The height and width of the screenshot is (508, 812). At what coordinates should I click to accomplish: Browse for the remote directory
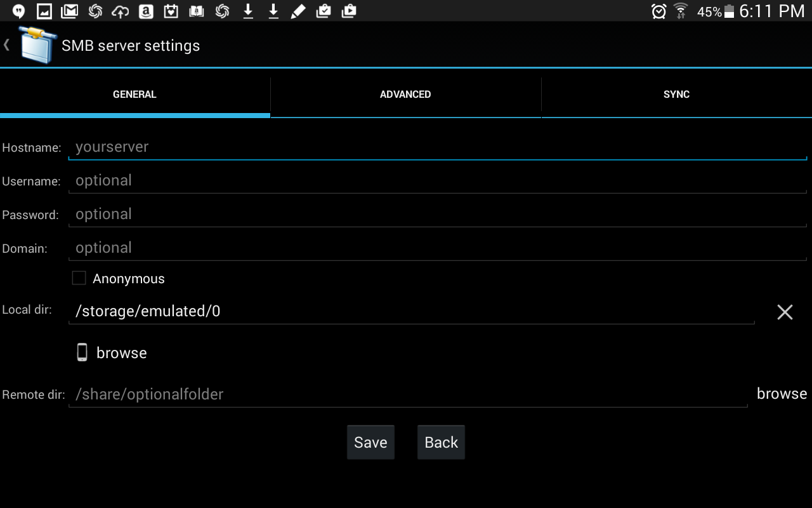click(782, 394)
